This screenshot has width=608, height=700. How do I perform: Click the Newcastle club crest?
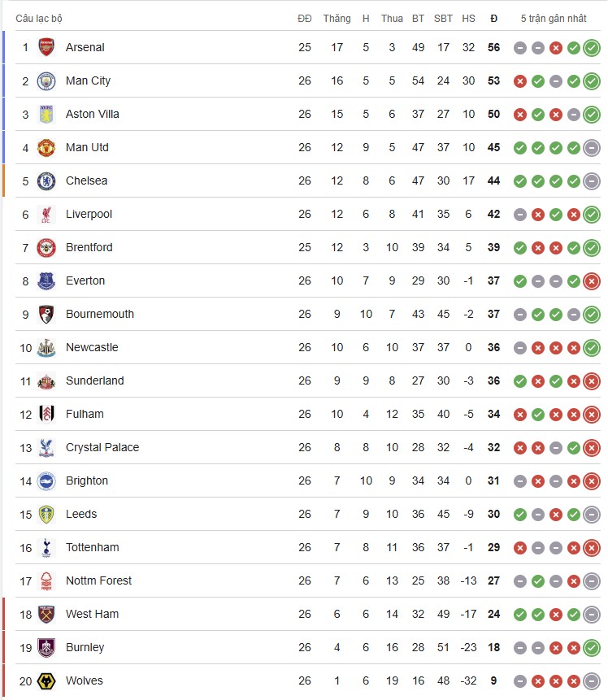tap(46, 347)
